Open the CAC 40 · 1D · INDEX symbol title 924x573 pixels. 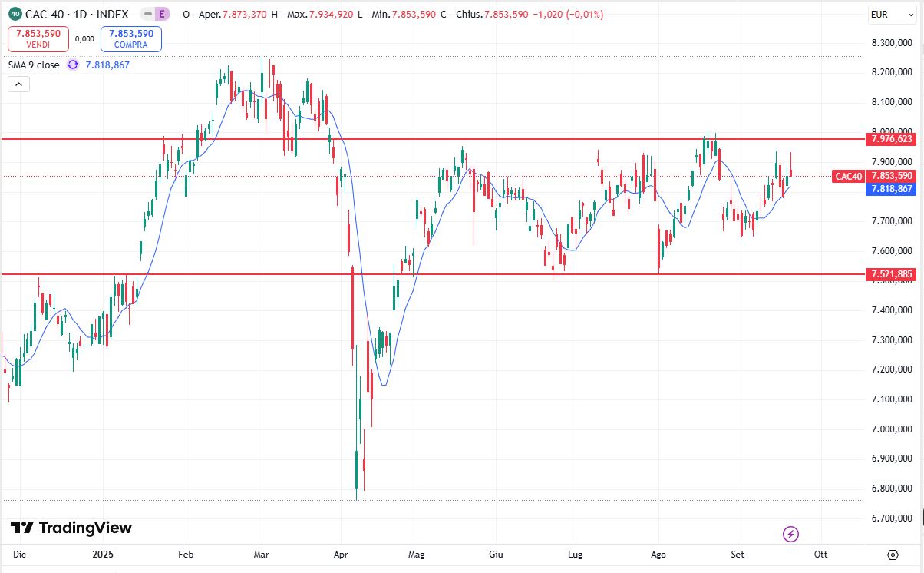[x=77, y=14]
